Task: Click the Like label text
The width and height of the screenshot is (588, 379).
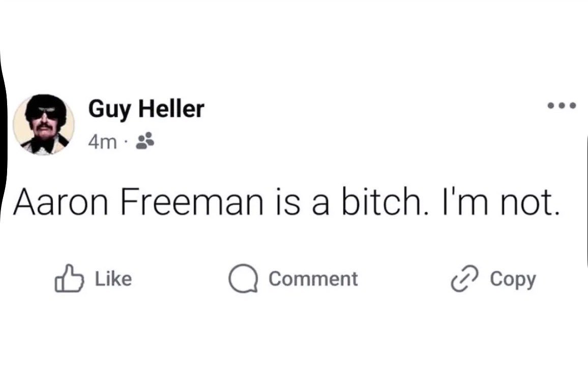Action: pos(113,279)
